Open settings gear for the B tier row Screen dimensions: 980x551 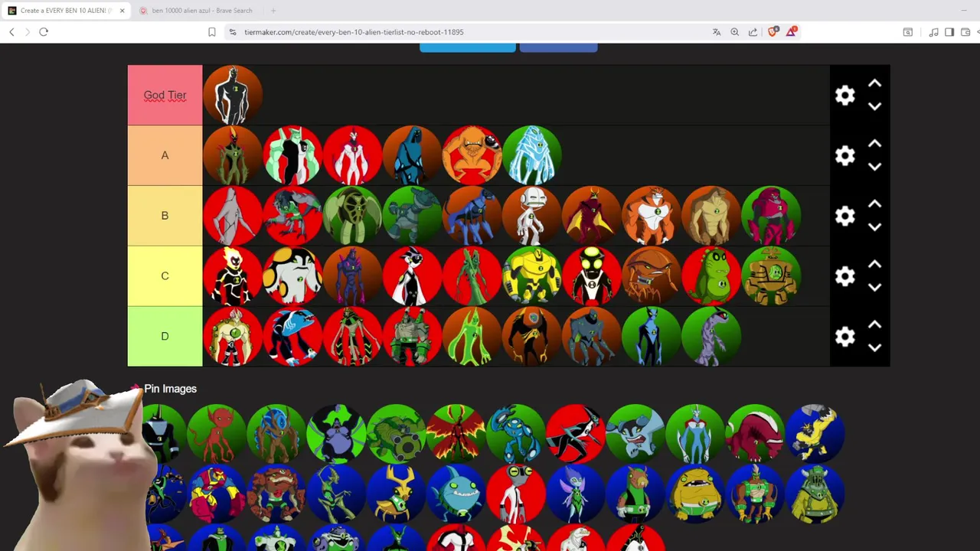click(844, 216)
